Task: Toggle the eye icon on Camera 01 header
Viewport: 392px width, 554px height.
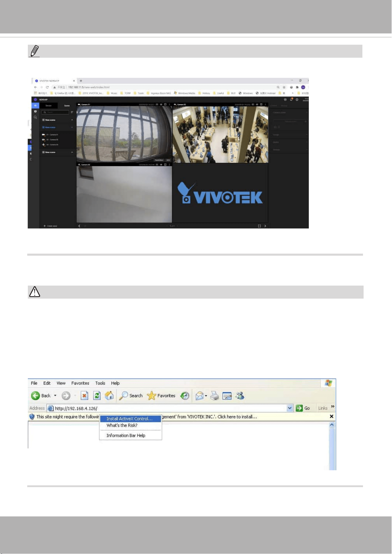Action: pos(161,104)
